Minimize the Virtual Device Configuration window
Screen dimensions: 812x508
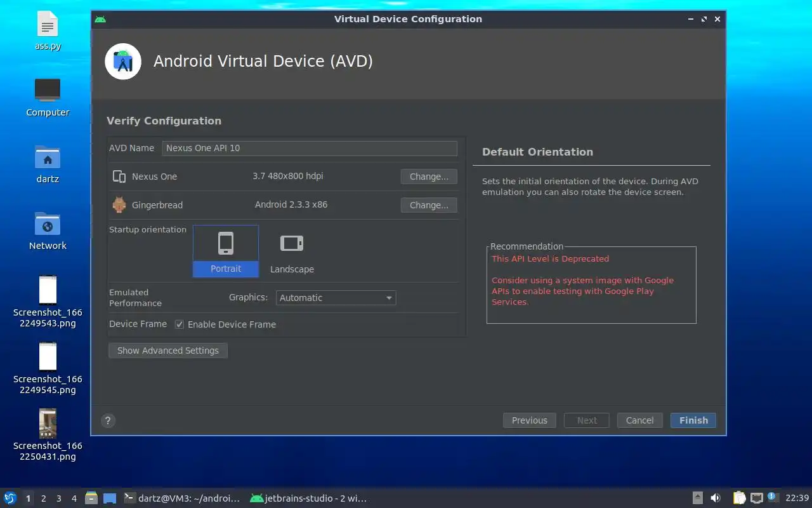(691, 19)
